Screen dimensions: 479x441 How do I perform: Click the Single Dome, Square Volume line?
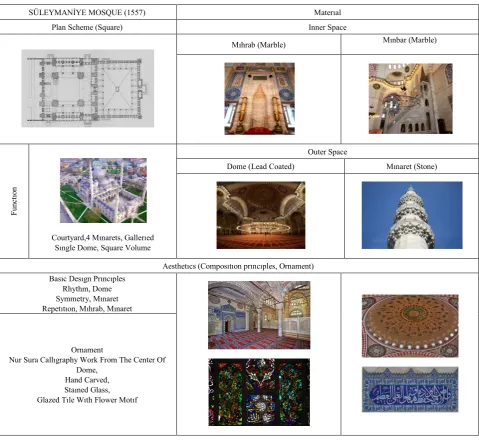[x=103, y=248]
